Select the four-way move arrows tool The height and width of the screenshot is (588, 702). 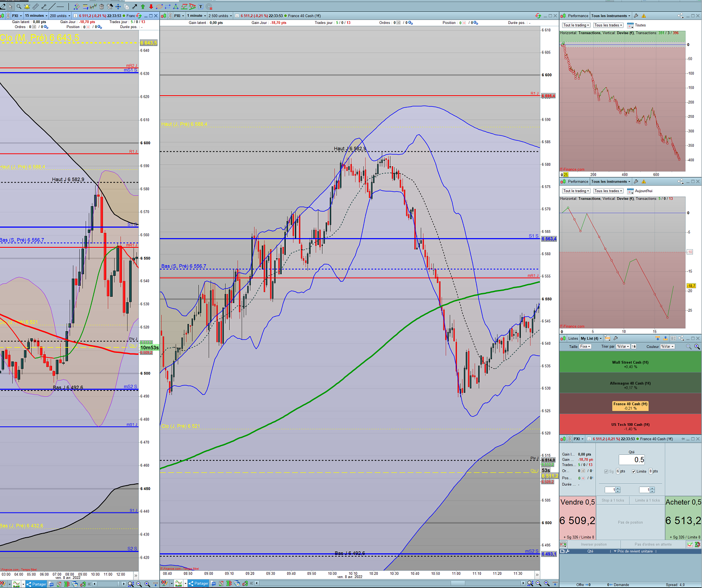point(118,6)
